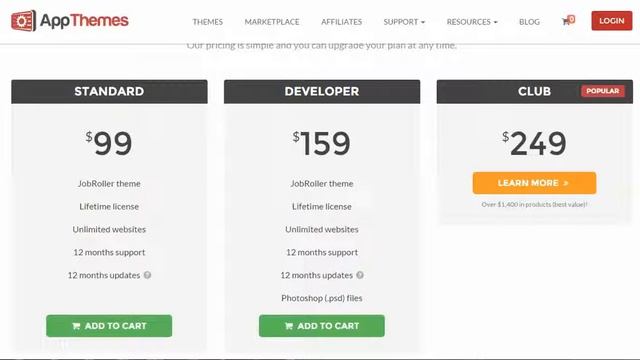Click the $249 price
Screen dimensions: 640x360
pos(534,143)
